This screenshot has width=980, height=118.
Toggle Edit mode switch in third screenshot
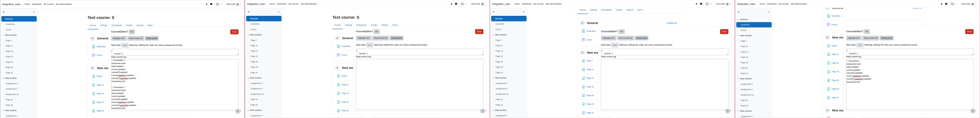[729, 4]
